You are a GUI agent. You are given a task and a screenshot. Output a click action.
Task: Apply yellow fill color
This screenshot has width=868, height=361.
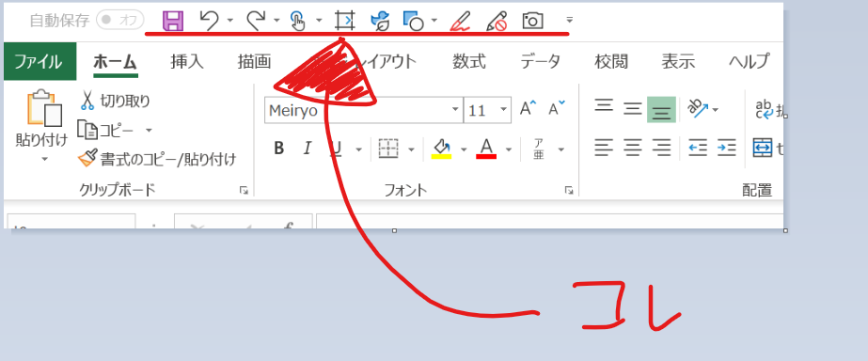(441, 149)
